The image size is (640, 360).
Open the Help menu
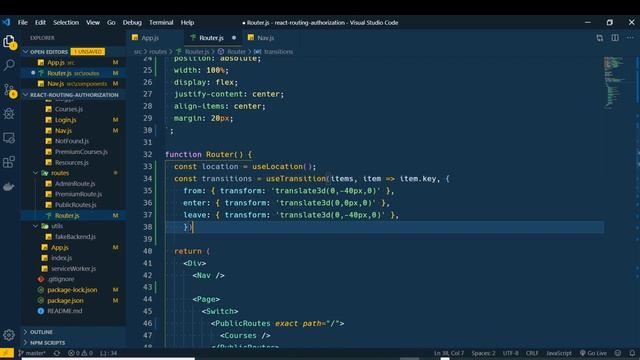coord(187,22)
